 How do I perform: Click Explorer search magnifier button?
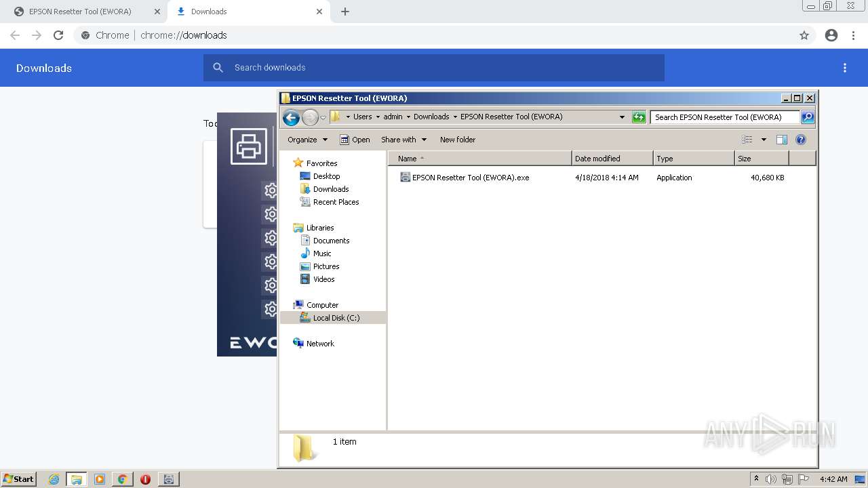click(808, 117)
